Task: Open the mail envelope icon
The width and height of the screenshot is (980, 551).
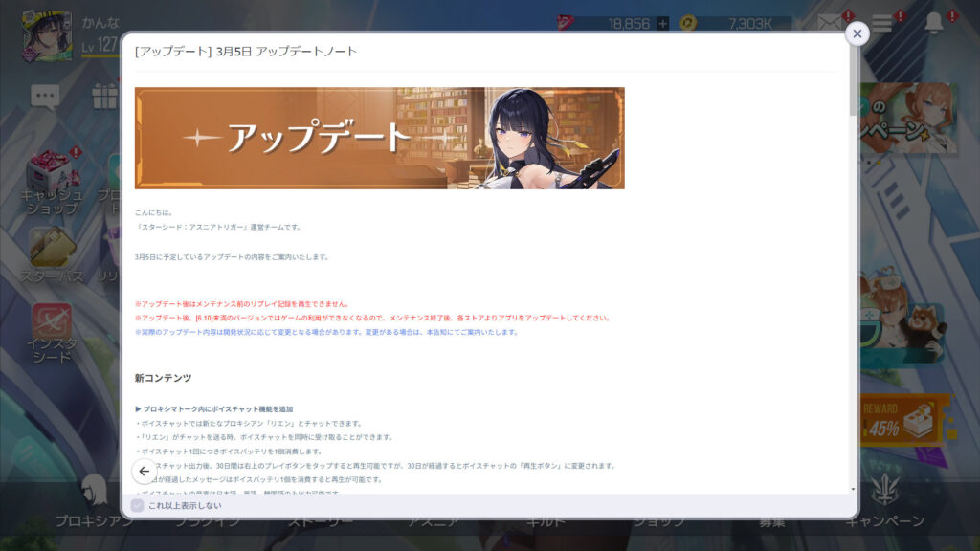Action: [x=830, y=23]
